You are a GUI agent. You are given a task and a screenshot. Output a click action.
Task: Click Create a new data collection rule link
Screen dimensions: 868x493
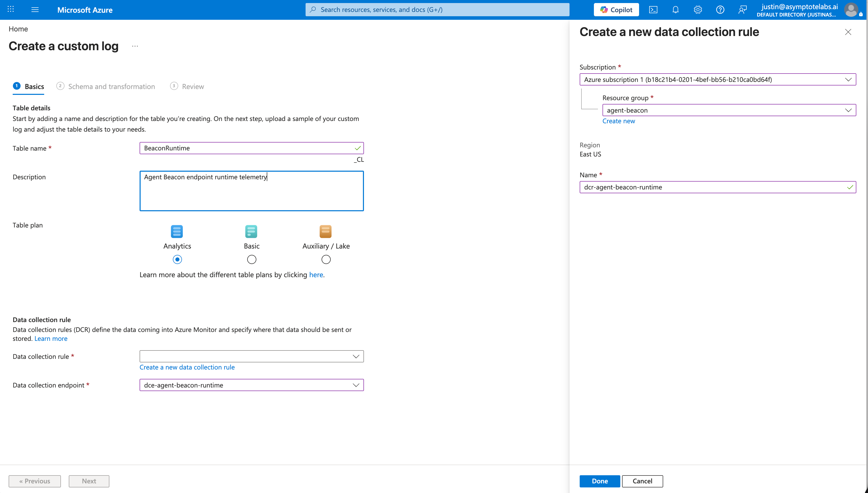(187, 367)
